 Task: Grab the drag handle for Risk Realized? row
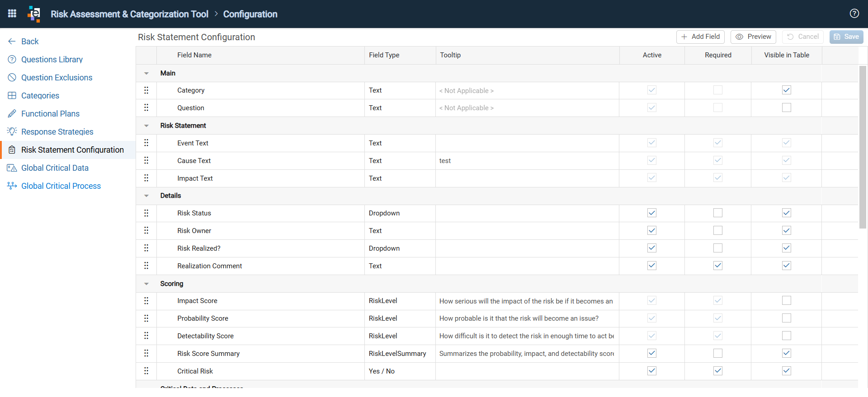point(146,248)
